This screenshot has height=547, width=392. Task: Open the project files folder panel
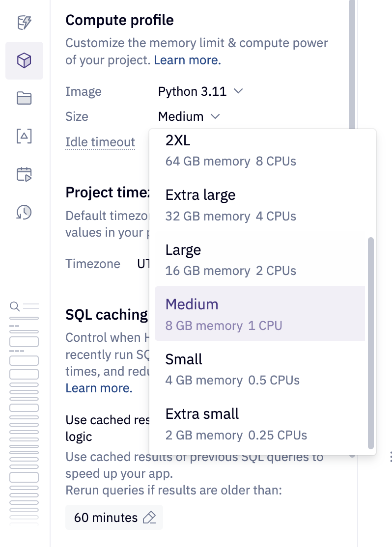point(24,98)
